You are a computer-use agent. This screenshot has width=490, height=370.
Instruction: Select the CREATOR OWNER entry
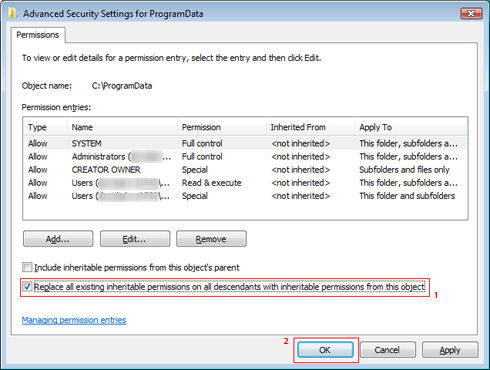click(x=245, y=170)
